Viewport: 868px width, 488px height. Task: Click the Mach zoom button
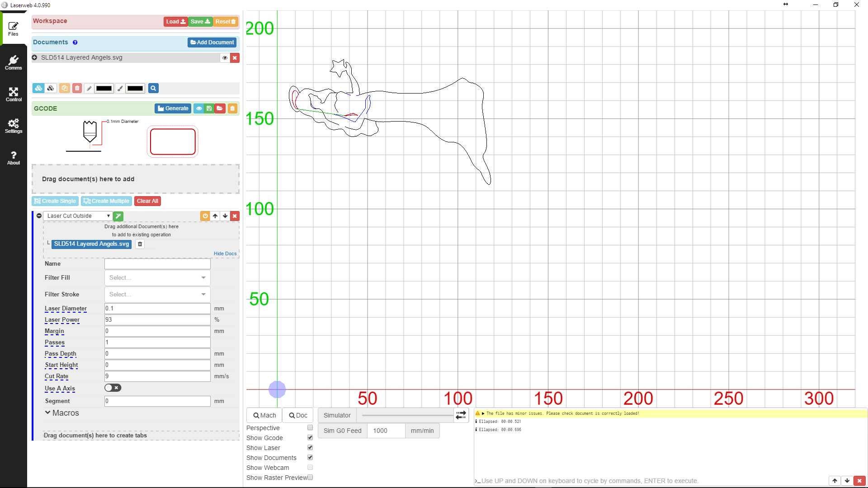pyautogui.click(x=264, y=415)
